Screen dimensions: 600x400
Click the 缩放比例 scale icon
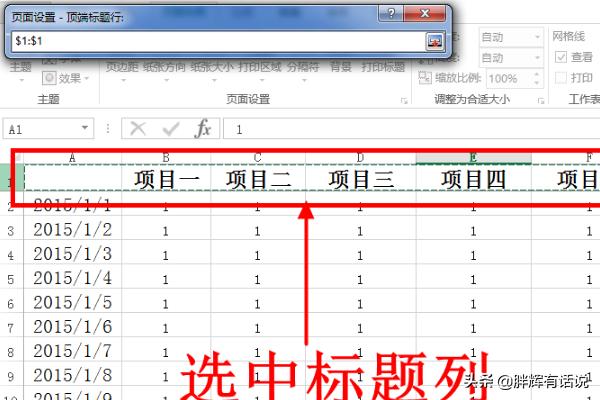click(x=425, y=78)
